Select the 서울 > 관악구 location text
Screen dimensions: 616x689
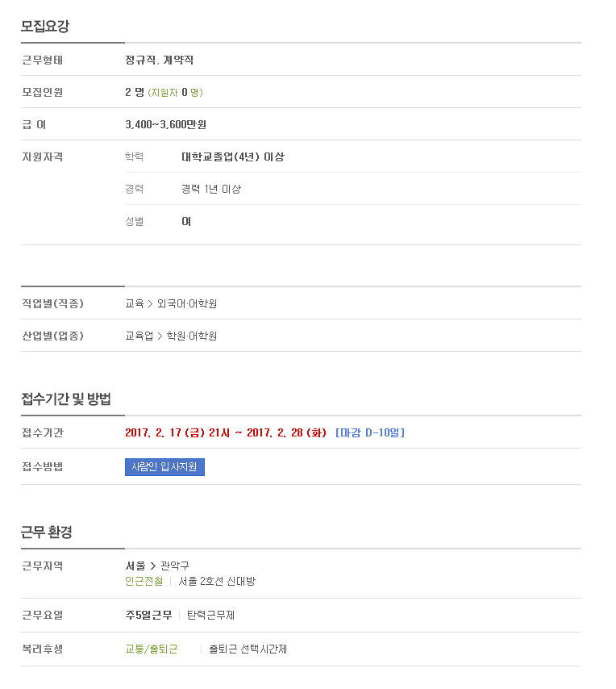[x=157, y=566]
